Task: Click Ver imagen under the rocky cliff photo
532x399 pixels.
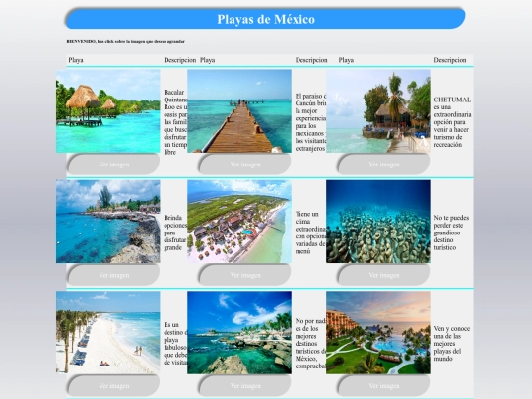Action: pos(114,275)
